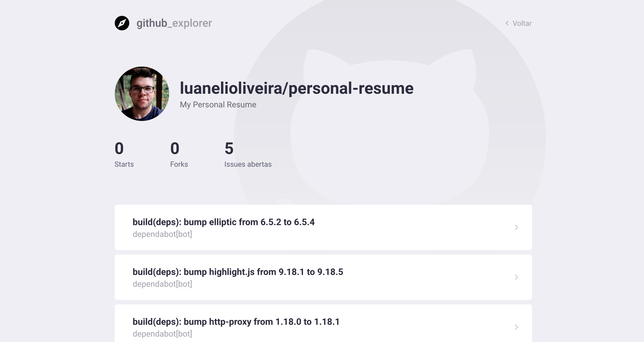The height and width of the screenshot is (342, 644).
Task: Click the github_explorer logo text
Action: 174,23
